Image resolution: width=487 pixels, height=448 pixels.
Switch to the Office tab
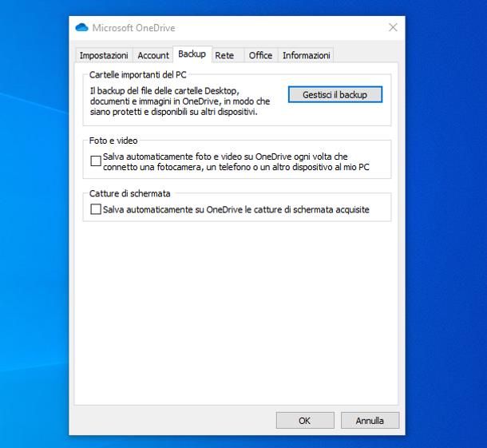point(260,56)
